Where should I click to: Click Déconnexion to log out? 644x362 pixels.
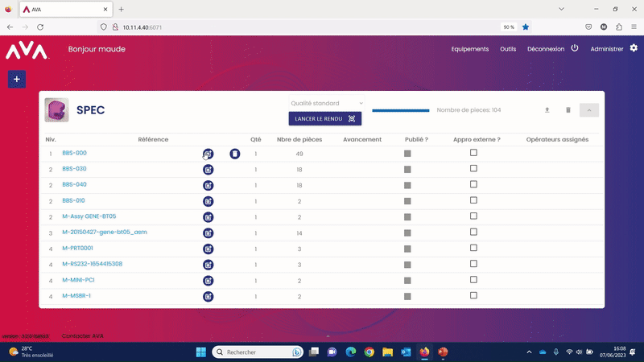pyautogui.click(x=546, y=49)
